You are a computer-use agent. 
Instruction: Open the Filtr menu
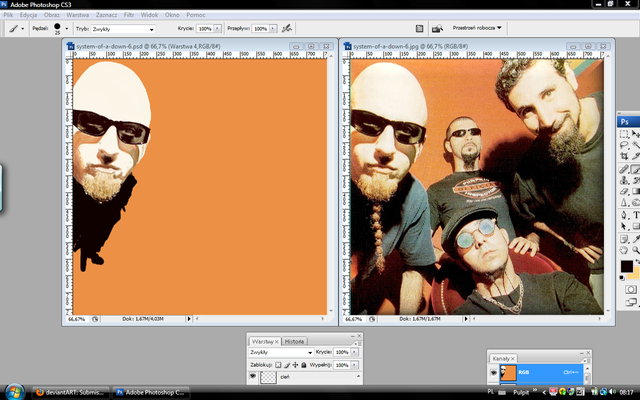coord(130,16)
